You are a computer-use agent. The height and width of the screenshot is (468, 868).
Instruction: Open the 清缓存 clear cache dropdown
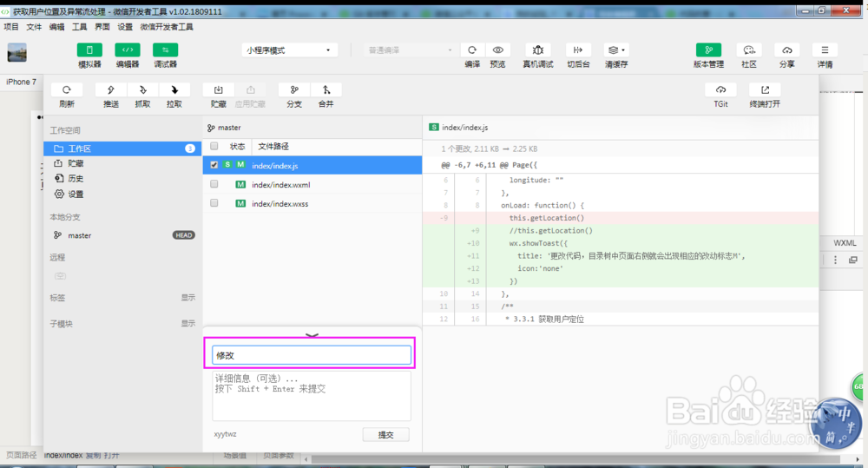point(616,49)
